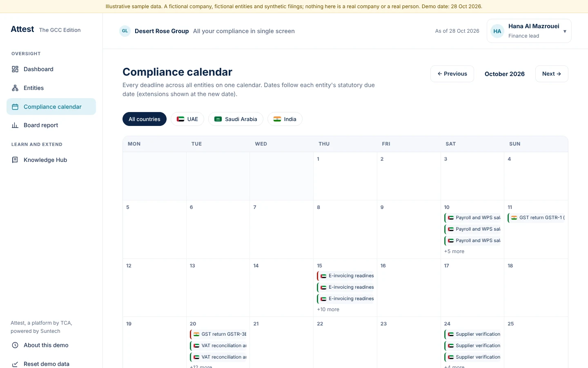Open GST return GSTR-3B event on October 20
The height and width of the screenshot is (368, 588).
point(218,334)
